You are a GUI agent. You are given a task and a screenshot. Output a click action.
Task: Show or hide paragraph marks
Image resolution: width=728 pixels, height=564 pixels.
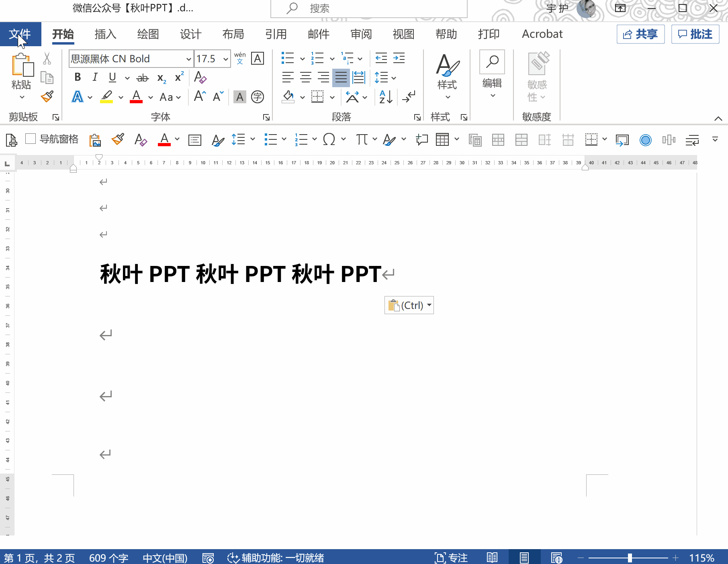tap(409, 97)
